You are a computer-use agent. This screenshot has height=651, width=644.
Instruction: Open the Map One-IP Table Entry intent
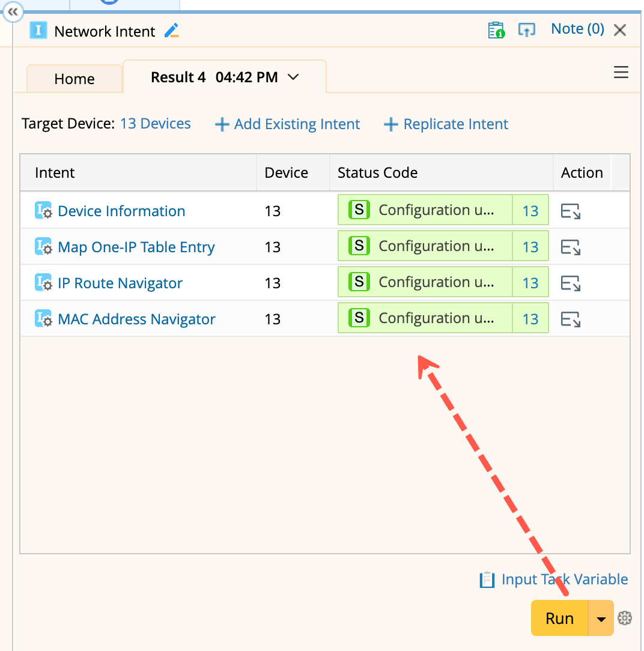136,247
